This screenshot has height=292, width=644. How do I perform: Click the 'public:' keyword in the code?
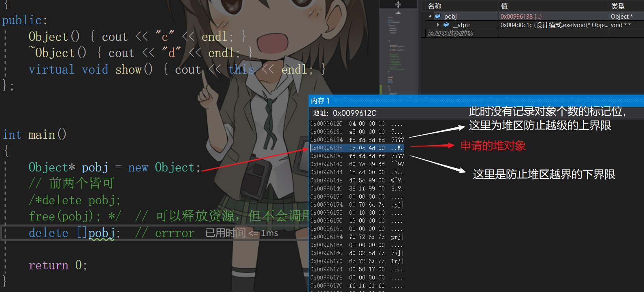25,20
